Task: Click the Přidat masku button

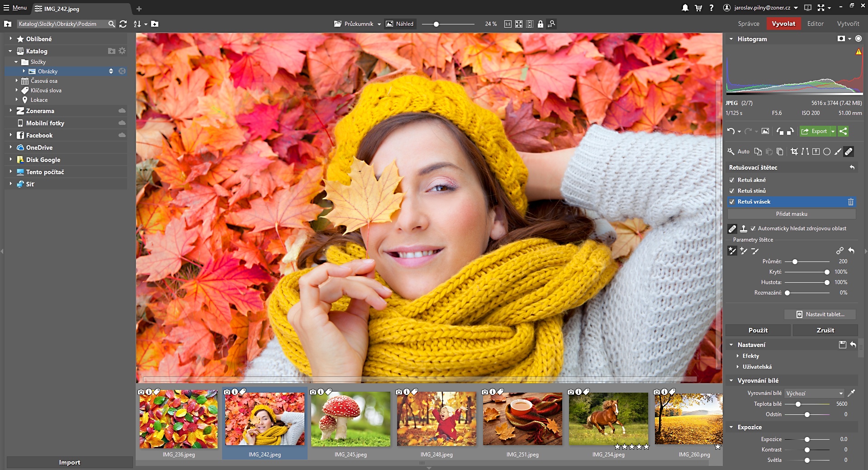Action: point(791,214)
